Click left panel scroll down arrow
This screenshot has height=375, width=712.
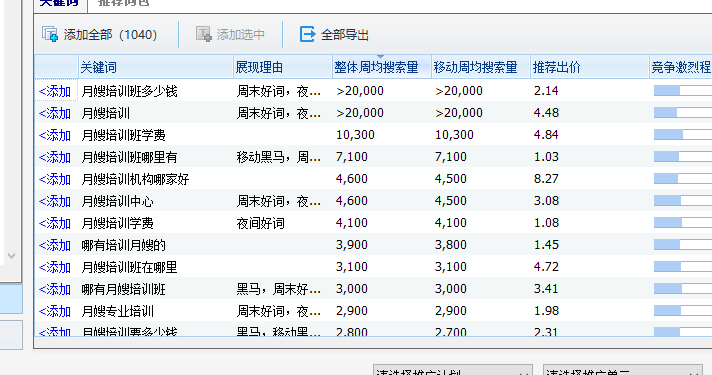click(11, 256)
